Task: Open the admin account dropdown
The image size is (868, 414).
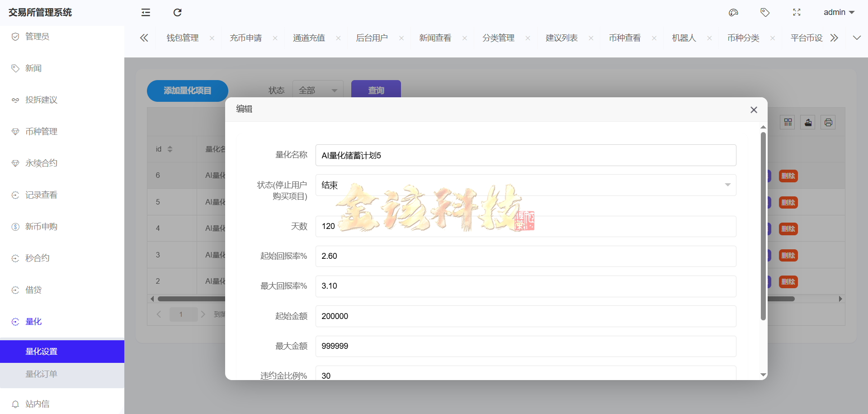Action: point(839,12)
